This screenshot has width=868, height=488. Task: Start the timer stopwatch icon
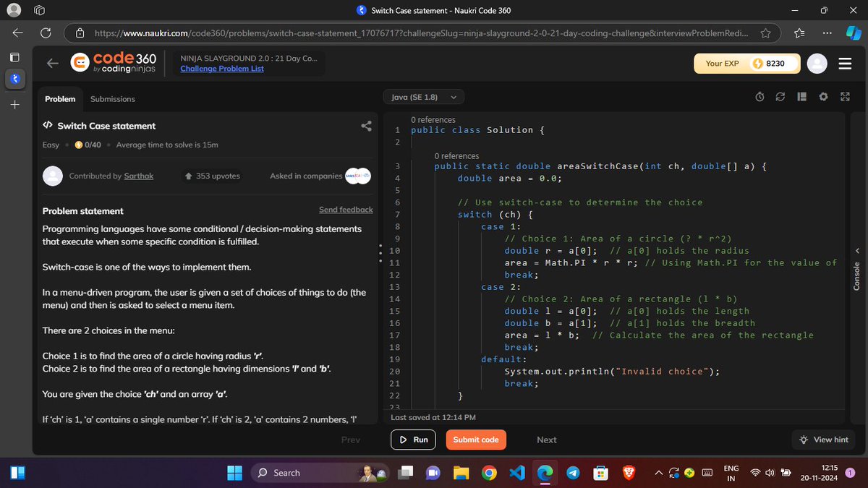pos(759,98)
